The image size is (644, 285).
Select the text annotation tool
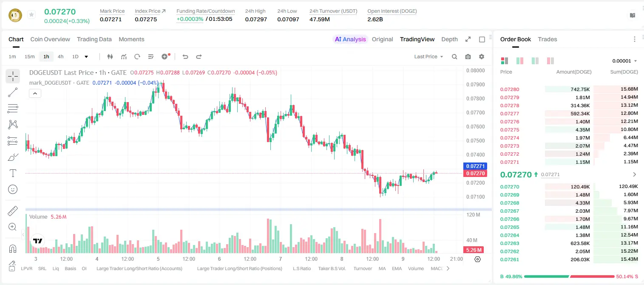pyautogui.click(x=13, y=173)
